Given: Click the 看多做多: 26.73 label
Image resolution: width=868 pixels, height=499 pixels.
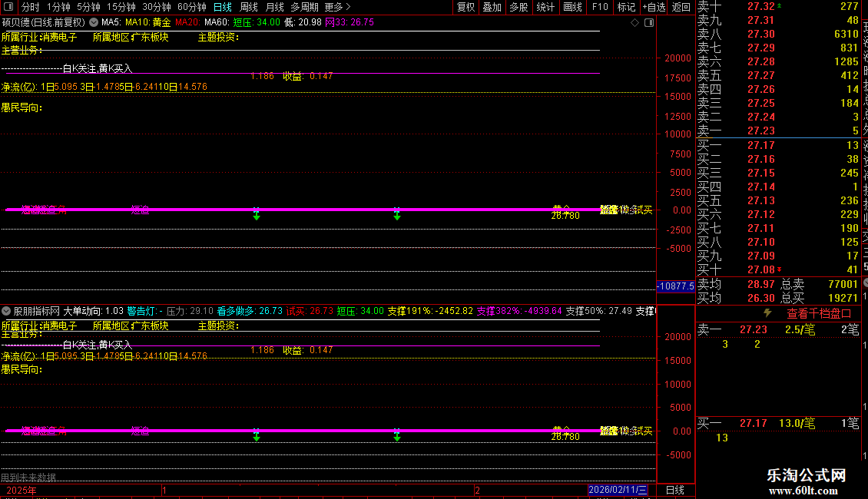Looking at the screenshot, I should (x=250, y=311).
